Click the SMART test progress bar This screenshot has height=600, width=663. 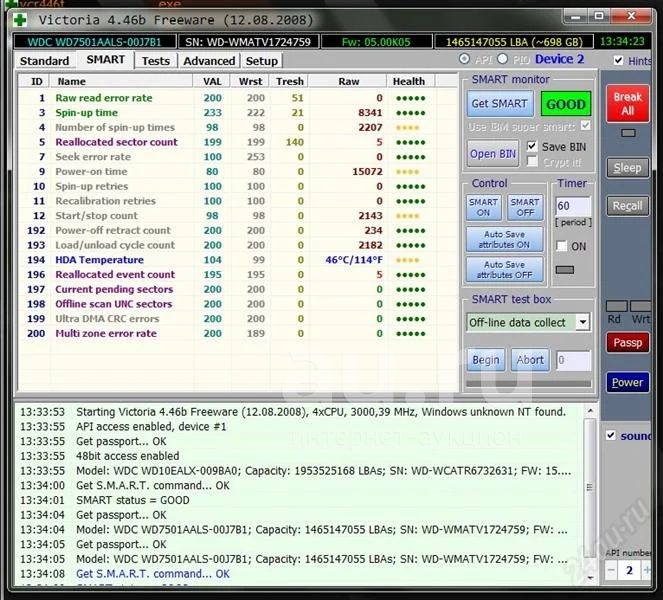pyautogui.click(x=528, y=384)
